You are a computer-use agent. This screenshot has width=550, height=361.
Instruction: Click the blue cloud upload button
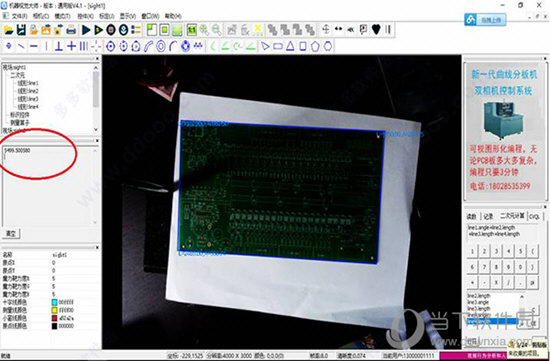pos(485,20)
